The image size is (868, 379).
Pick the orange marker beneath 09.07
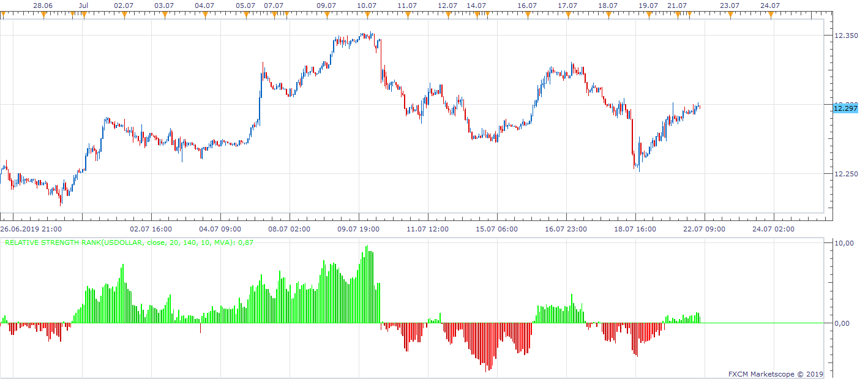326,14
